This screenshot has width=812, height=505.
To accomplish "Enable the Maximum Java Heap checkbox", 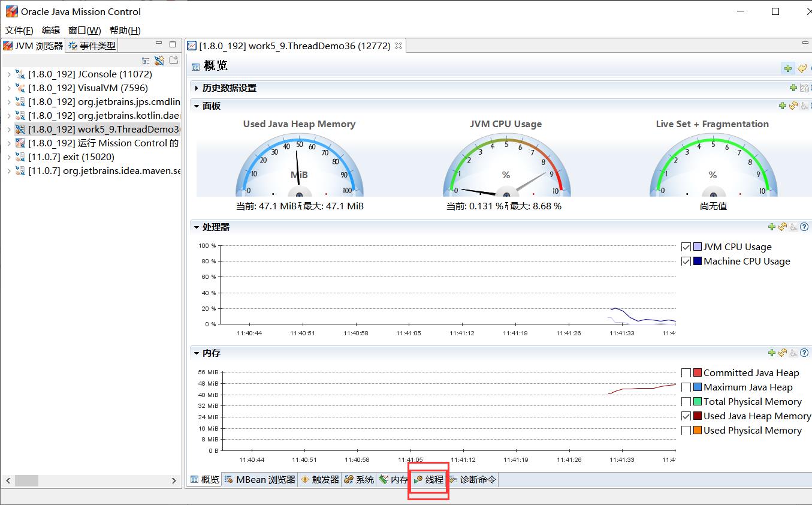I will (686, 387).
